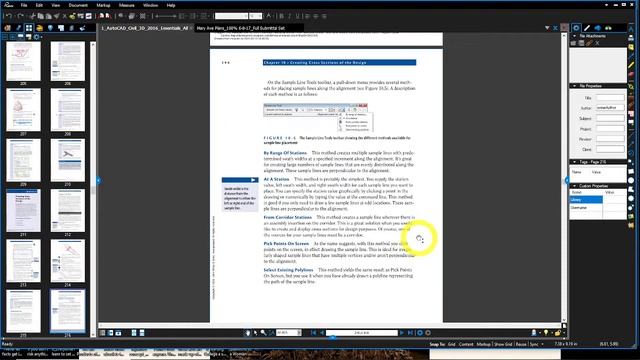Viewport: 640px width, 360px height.
Task: Toggle Bold text formatting
Action: (x=281, y=16)
